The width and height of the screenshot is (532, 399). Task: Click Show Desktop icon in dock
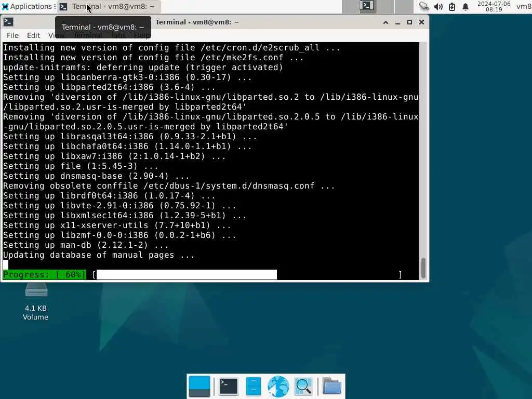tap(199, 387)
